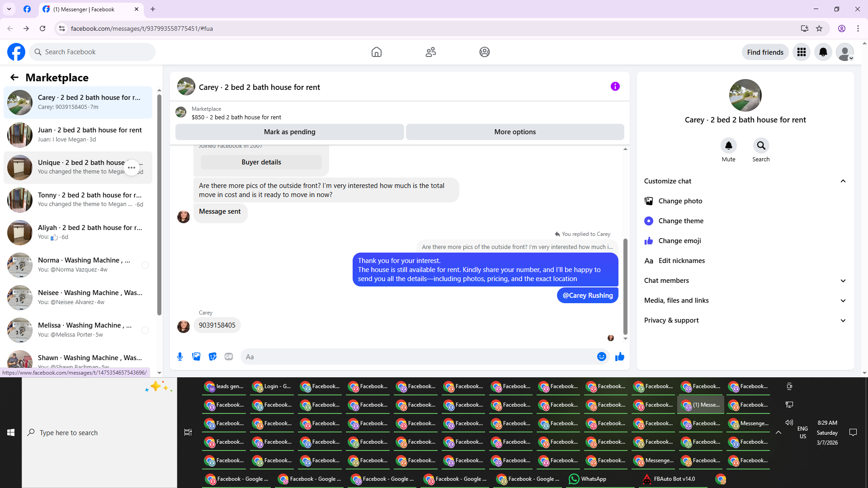This screenshot has height=488, width=868.
Task: Open the Chrome menu three dots
Action: (858, 28)
